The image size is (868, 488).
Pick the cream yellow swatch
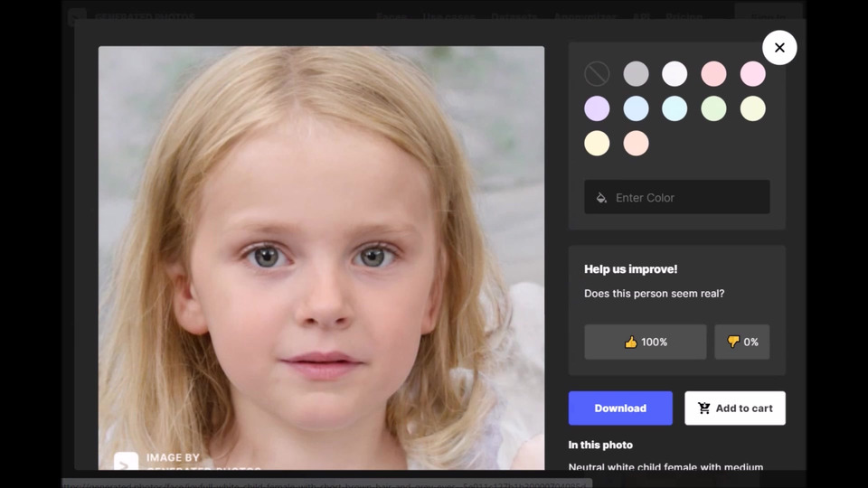point(597,144)
